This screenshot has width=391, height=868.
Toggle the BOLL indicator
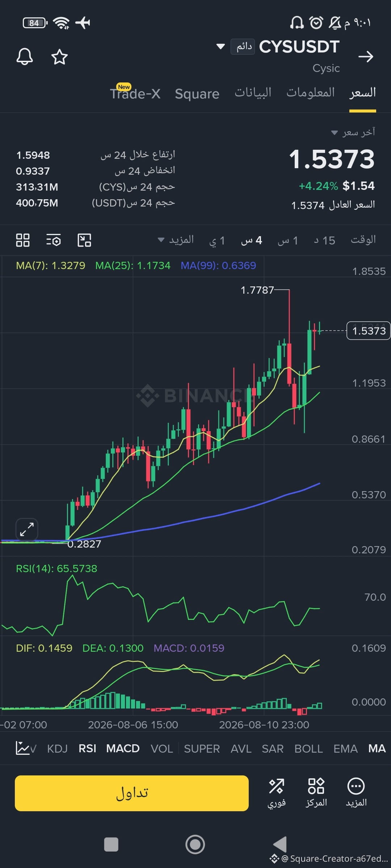308,749
